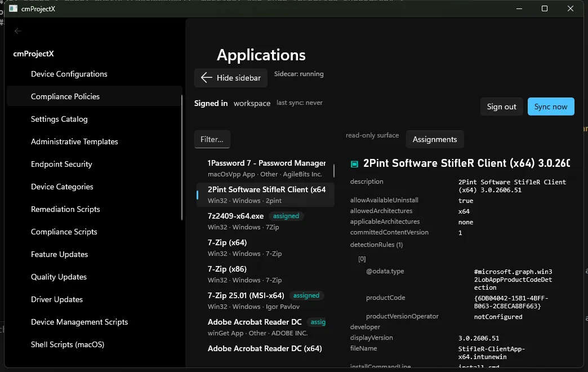Select Quality Updates
Image resolution: width=588 pixels, height=372 pixels.
click(x=95, y=277)
